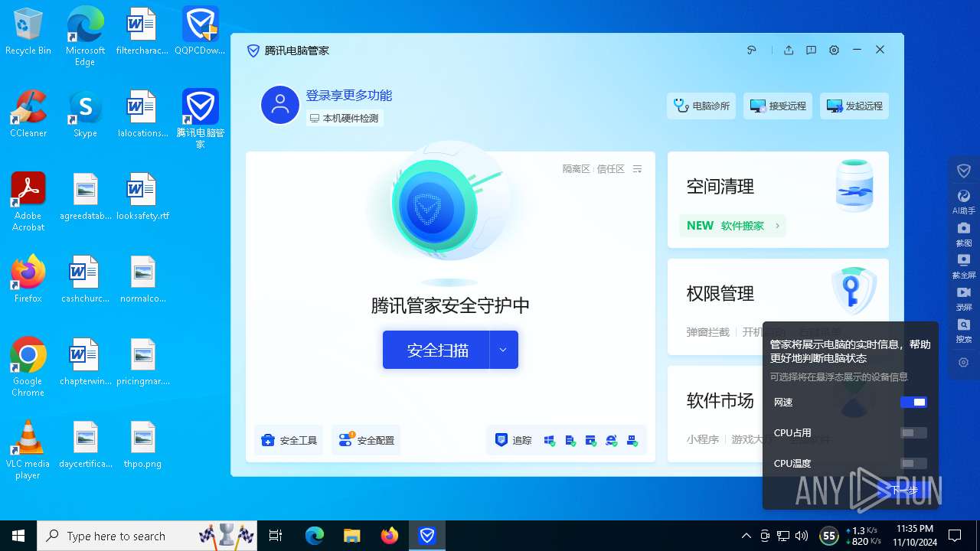The width and height of the screenshot is (980, 551).
Task: Click 截图 screenshot tool on sidebar
Action: tap(964, 234)
